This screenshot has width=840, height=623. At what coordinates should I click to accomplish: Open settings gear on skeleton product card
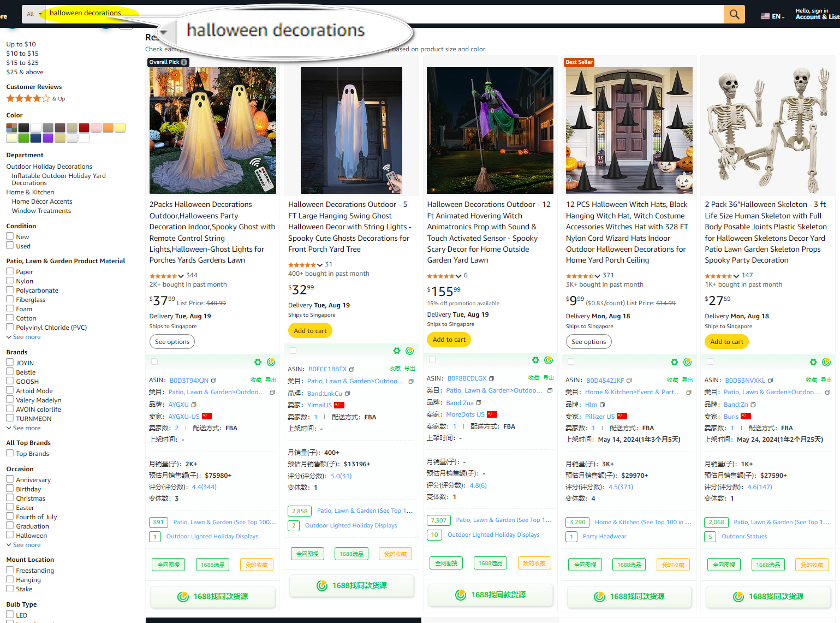[x=813, y=362]
